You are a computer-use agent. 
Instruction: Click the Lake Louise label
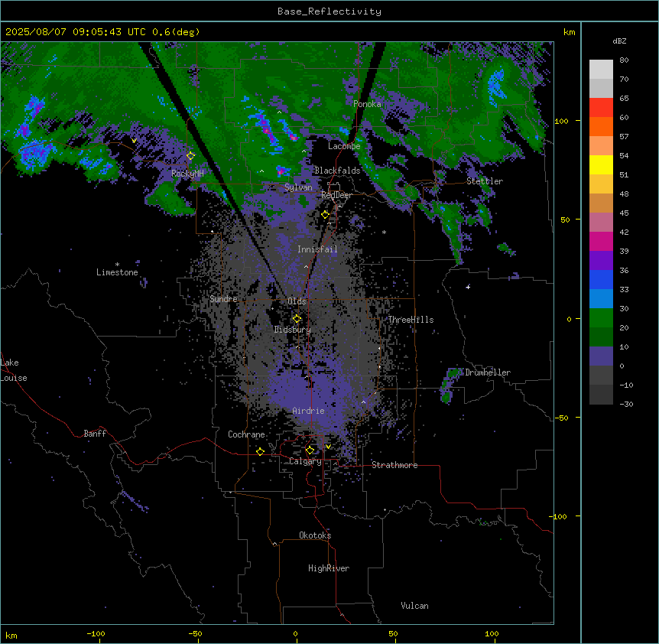point(14,370)
